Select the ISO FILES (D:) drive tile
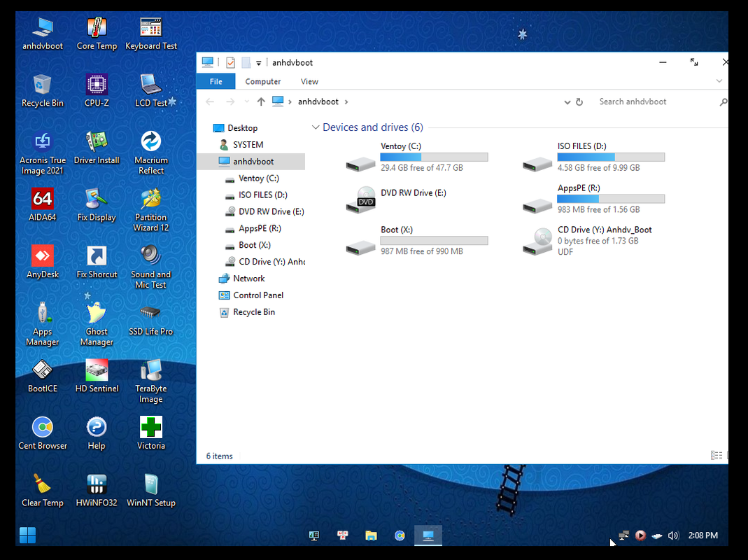 click(594, 157)
